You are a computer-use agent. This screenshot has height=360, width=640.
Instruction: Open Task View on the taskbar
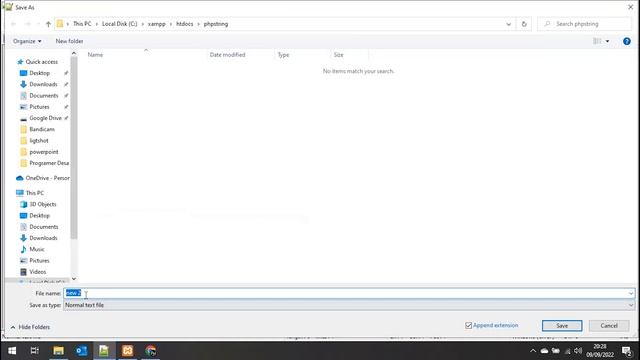click(35, 351)
